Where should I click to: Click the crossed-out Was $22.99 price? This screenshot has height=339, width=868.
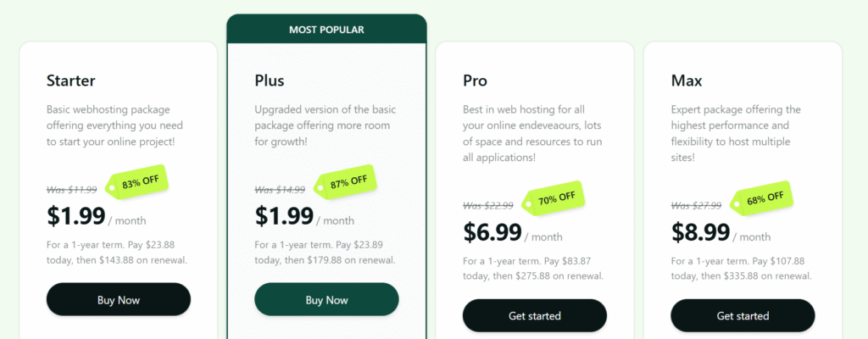point(489,206)
